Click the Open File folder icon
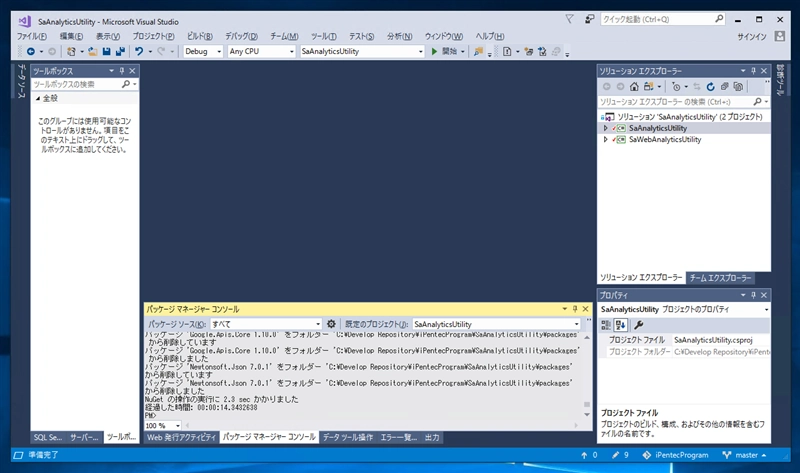 [92, 52]
